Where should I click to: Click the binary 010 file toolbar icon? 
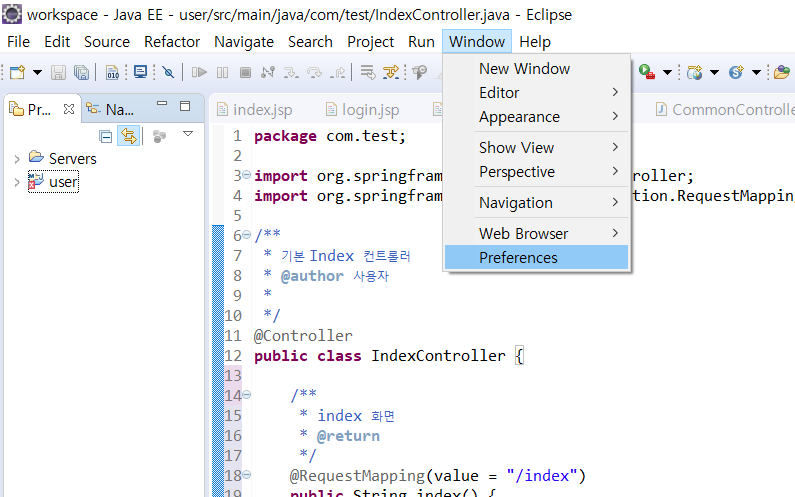pyautogui.click(x=113, y=73)
